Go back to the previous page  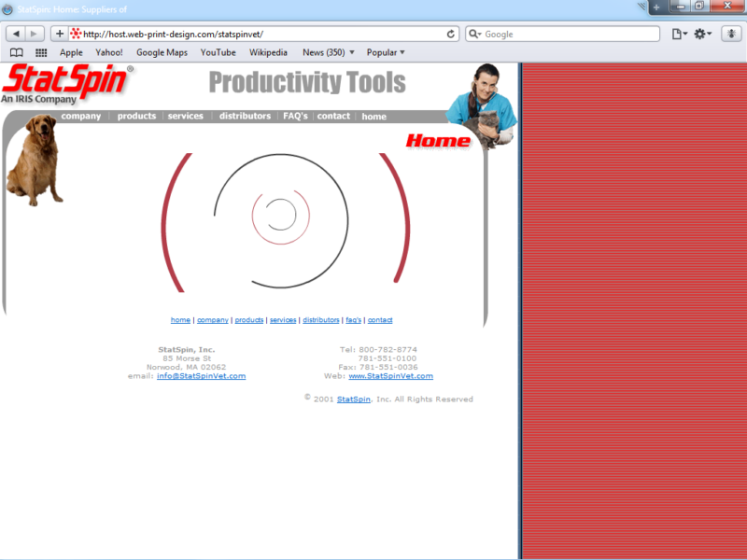pos(16,34)
